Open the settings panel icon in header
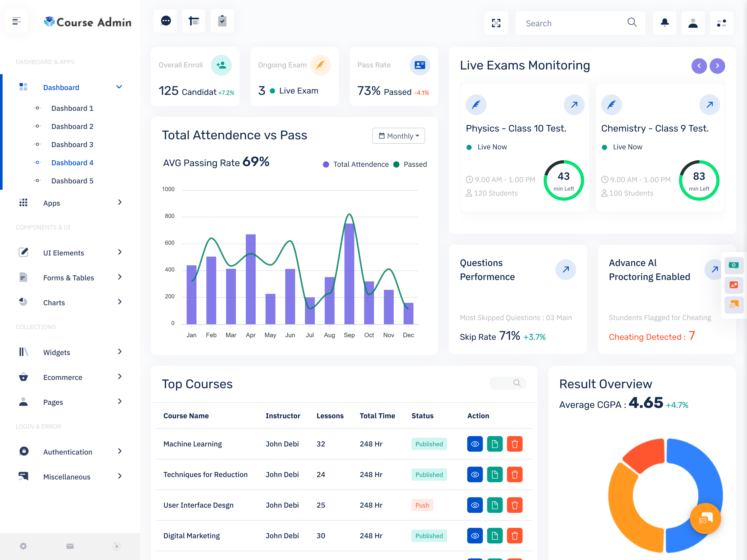 point(722,23)
